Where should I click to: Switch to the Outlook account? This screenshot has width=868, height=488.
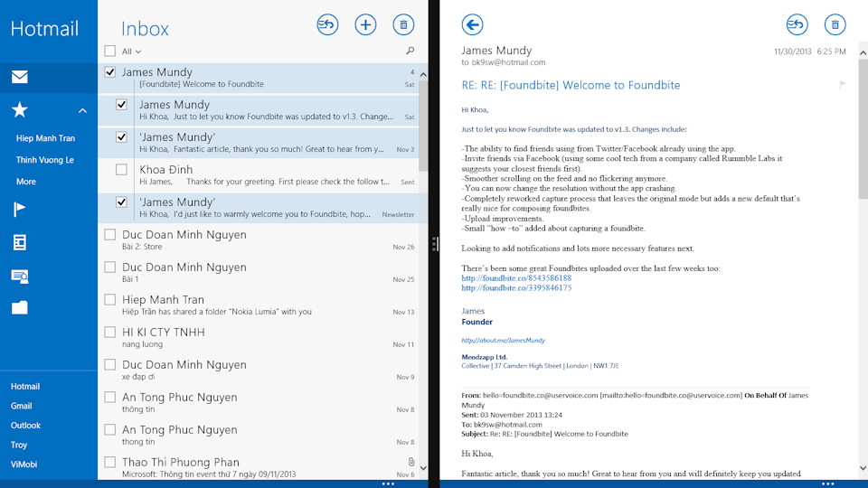pos(25,425)
